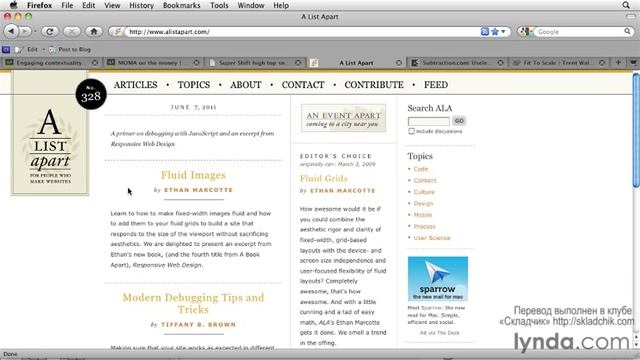Close the MOMA on the money tab

click(196, 63)
